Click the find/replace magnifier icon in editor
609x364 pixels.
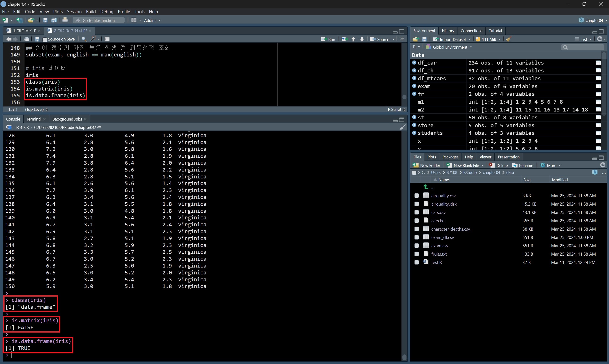(84, 39)
